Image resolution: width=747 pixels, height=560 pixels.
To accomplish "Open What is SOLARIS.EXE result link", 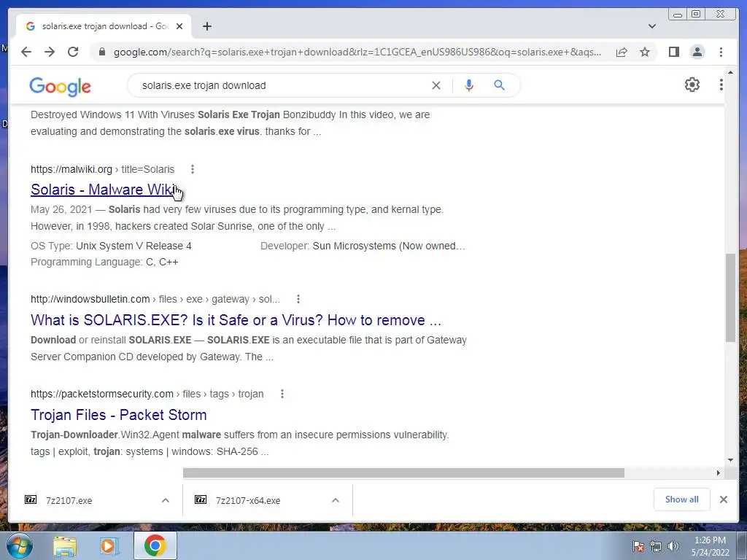I will coord(236,320).
